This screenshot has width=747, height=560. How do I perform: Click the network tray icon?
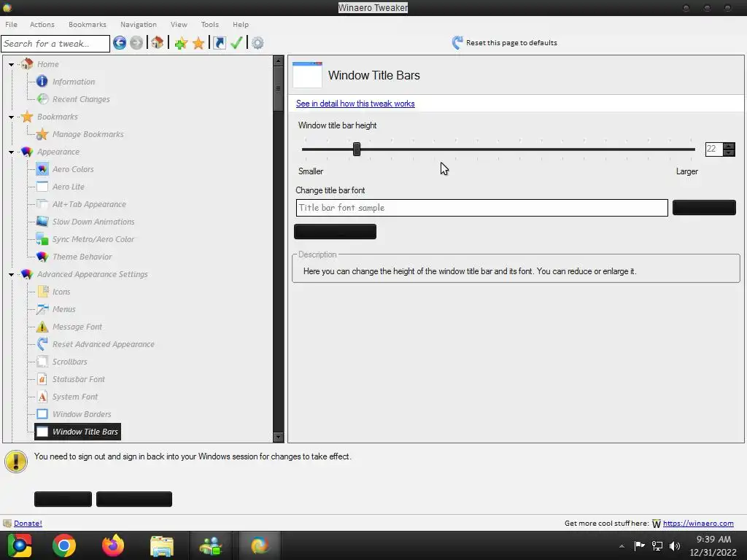click(657, 546)
